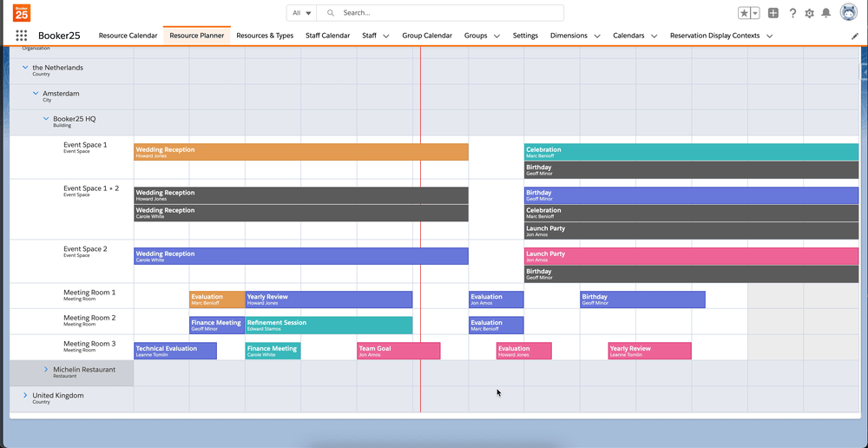
Task: Open the orange Wedding Reception reservation
Action: coord(300,152)
